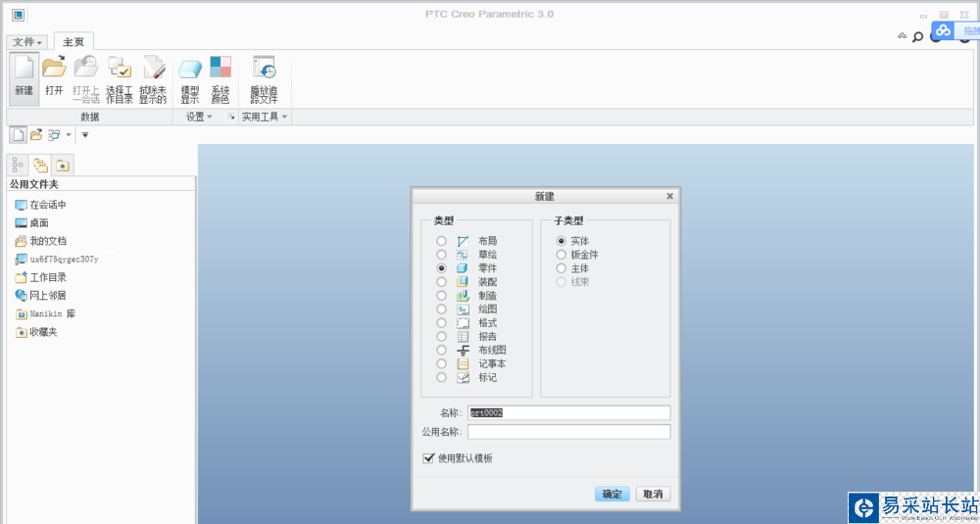Open 收藏夹 folder

[x=36, y=332]
